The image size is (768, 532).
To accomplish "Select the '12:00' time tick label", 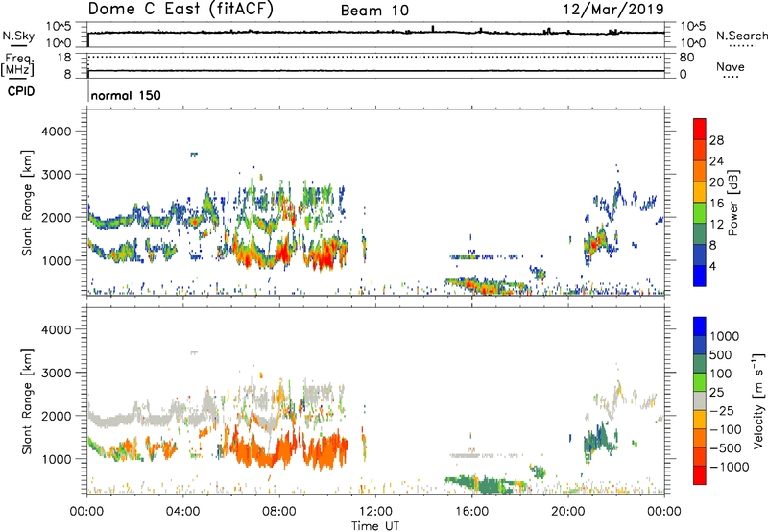I will tap(375, 512).
